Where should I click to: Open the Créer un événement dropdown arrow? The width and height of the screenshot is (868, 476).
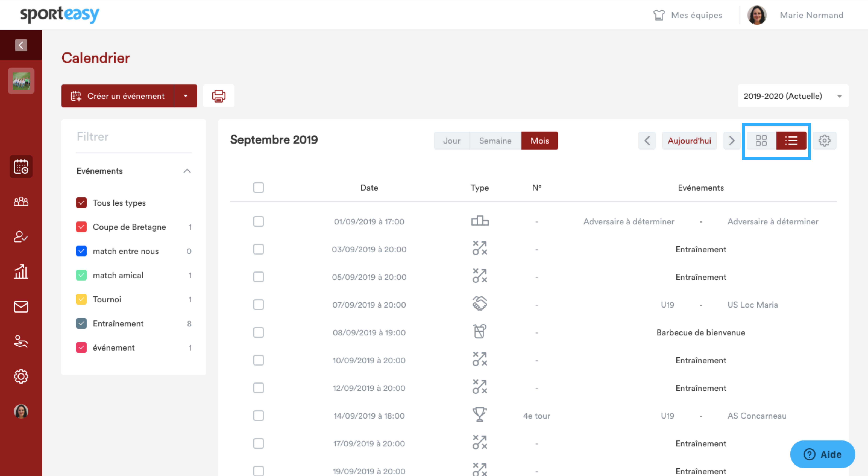pos(185,96)
